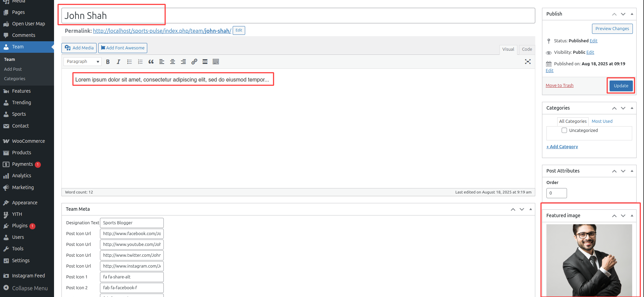The image size is (644, 297).
Task: Apply blockquote formatting
Action: point(151,62)
